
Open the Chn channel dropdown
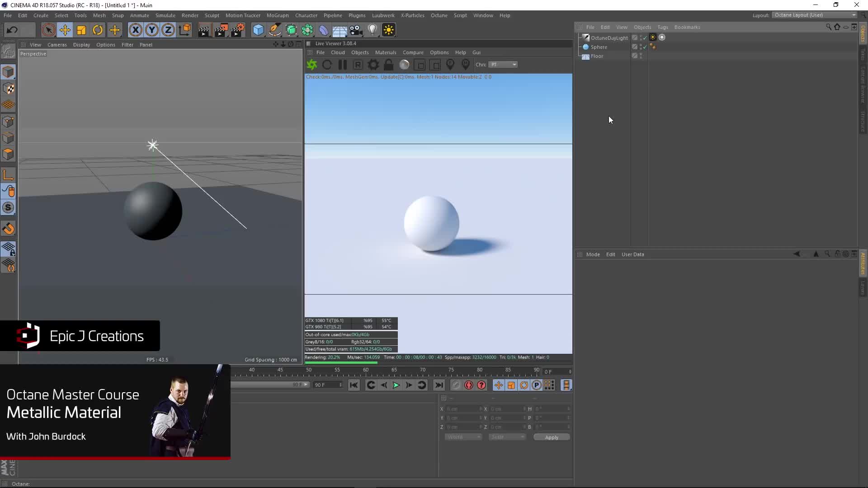tap(503, 65)
